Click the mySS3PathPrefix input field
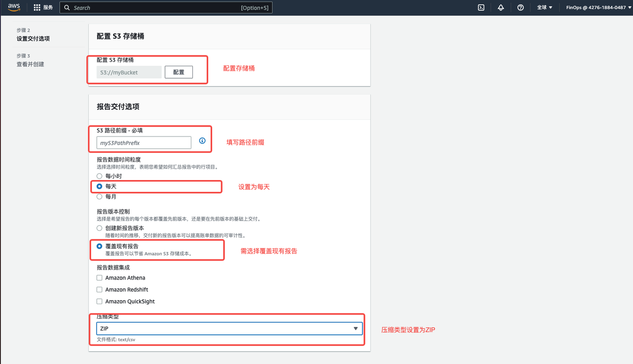This screenshot has height=364, width=633. (x=144, y=143)
